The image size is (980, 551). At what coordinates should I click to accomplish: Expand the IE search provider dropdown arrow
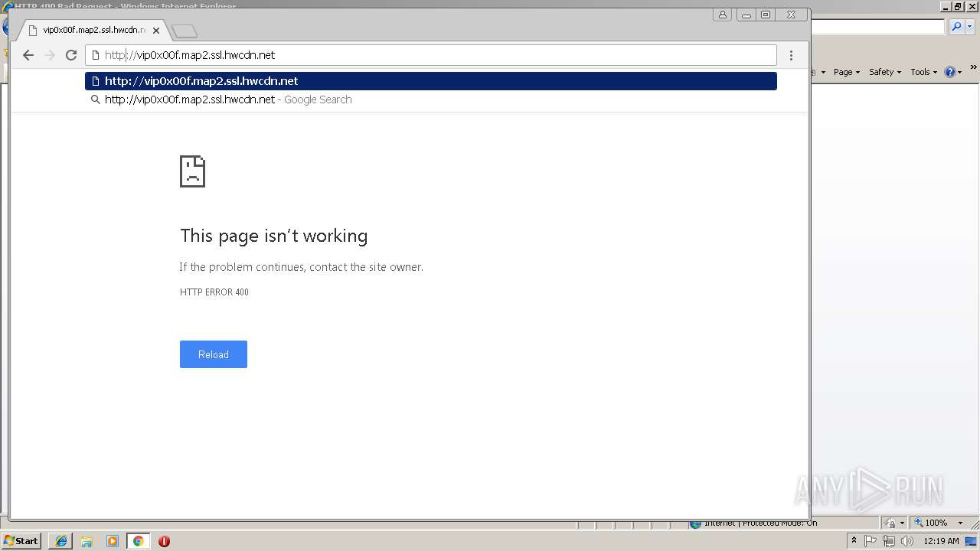click(969, 27)
